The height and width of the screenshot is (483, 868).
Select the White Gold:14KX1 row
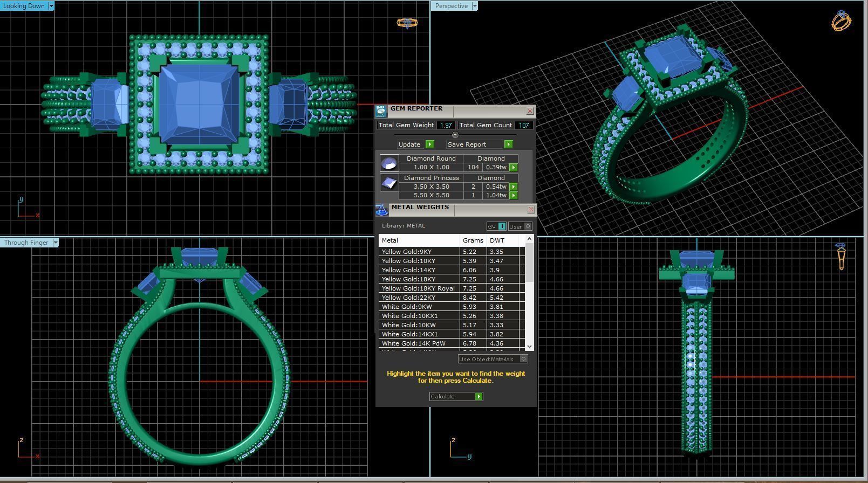click(452, 334)
